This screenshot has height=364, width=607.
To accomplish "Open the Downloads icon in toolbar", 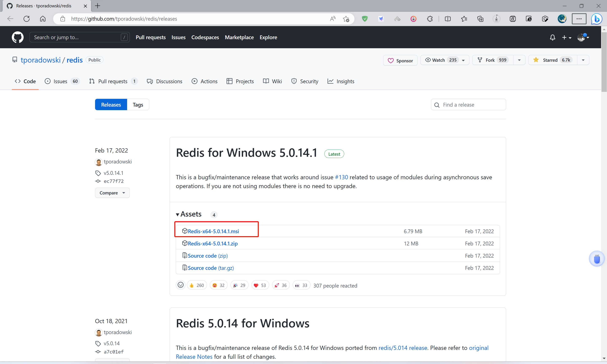I will point(496,19).
